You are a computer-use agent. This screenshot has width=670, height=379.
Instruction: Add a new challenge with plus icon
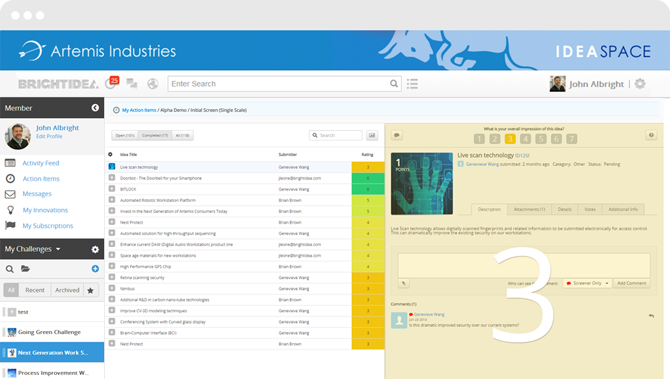click(95, 269)
